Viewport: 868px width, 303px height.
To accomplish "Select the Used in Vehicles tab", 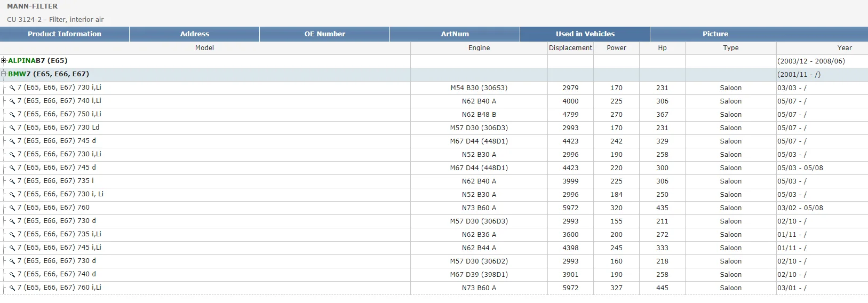I will pos(585,34).
